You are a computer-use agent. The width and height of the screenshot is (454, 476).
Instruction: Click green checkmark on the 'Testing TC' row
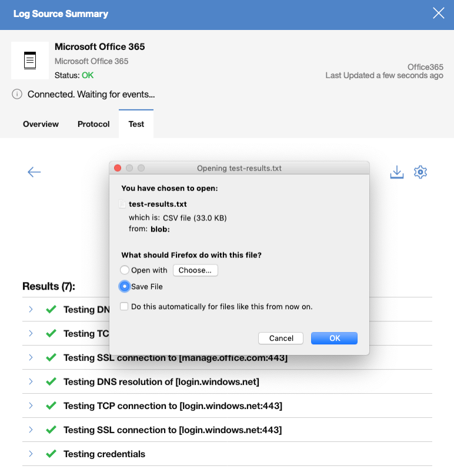tap(51, 333)
